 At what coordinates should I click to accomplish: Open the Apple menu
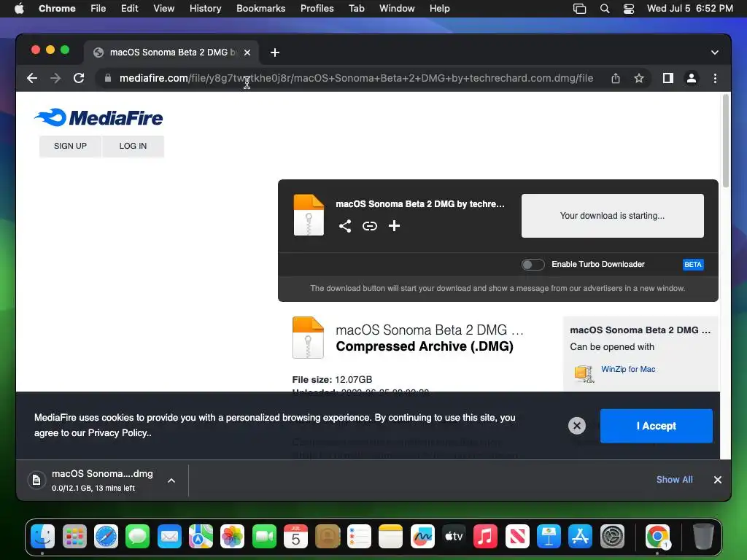[x=19, y=9]
